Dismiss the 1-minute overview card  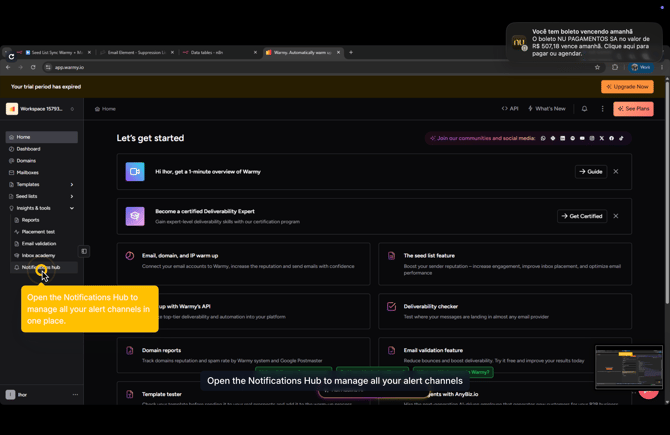pyautogui.click(x=616, y=171)
